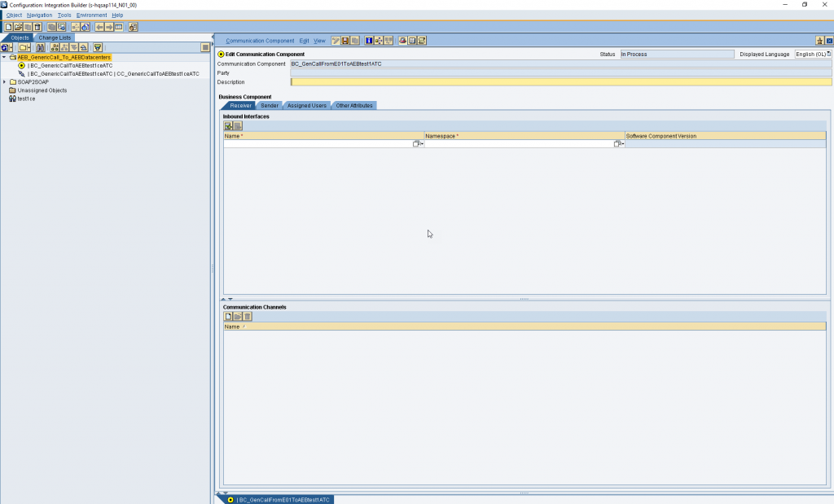Click the trash Delete icon in main toolbar
The width and height of the screenshot is (834, 504).
(x=37, y=27)
